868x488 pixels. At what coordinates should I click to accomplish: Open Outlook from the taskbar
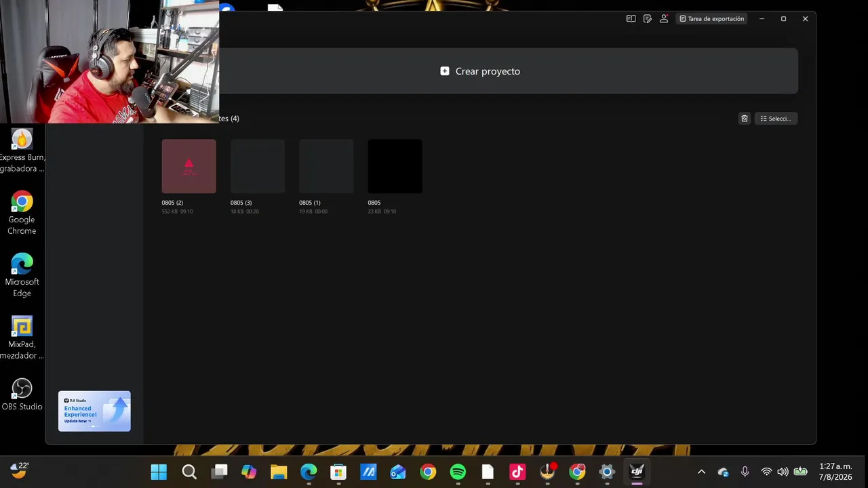(398, 472)
